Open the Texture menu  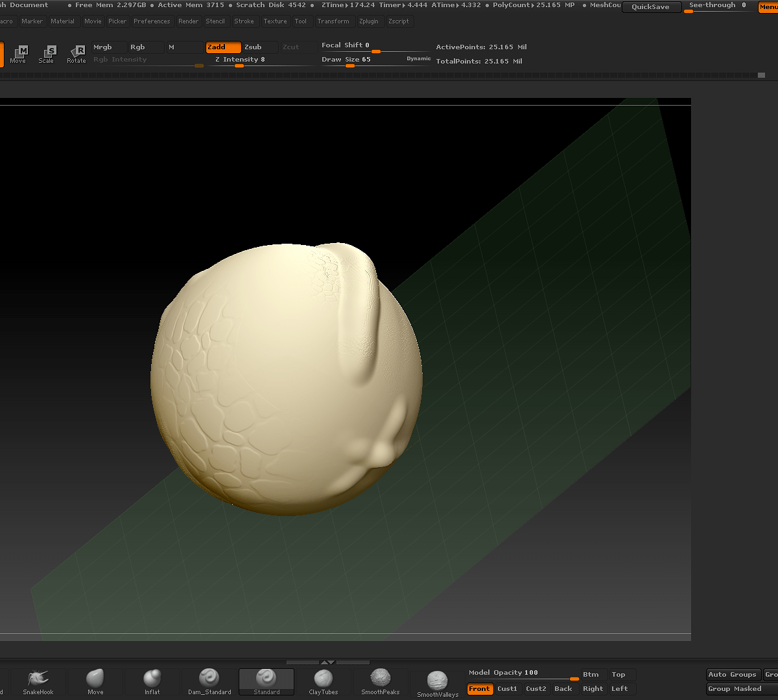tap(276, 21)
